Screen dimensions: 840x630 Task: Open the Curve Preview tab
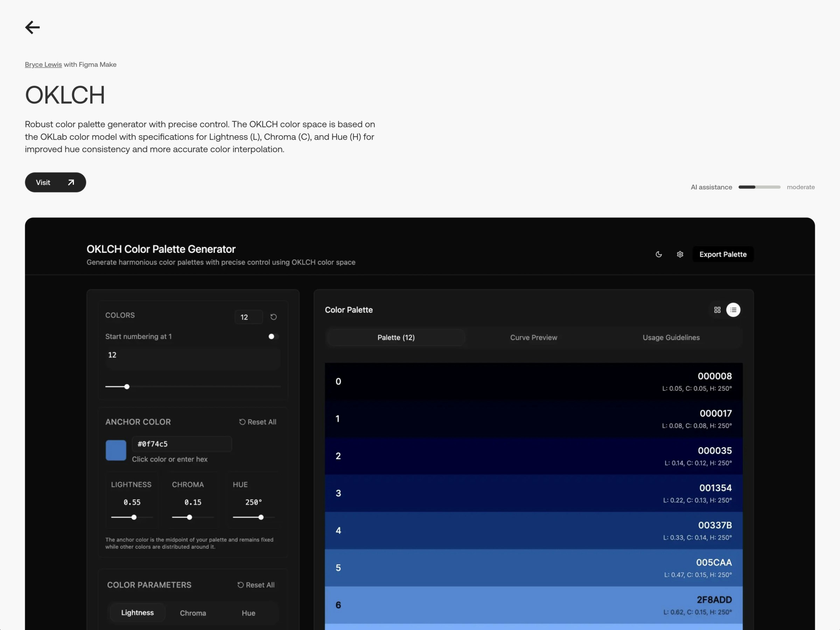[533, 337]
